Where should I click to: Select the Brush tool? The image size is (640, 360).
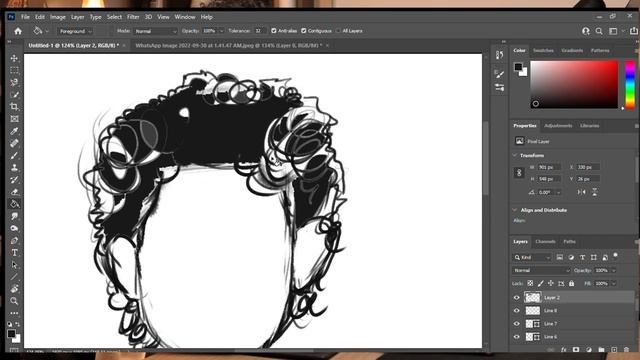coord(14,155)
